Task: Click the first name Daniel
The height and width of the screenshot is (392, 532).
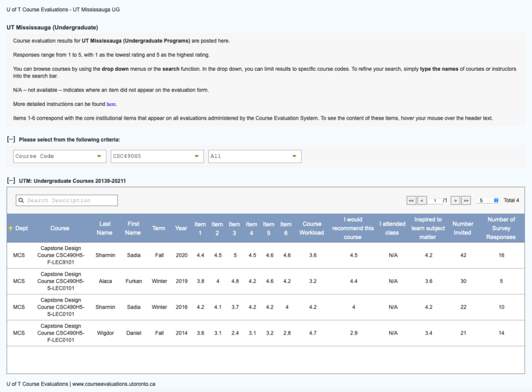Action: [134, 333]
